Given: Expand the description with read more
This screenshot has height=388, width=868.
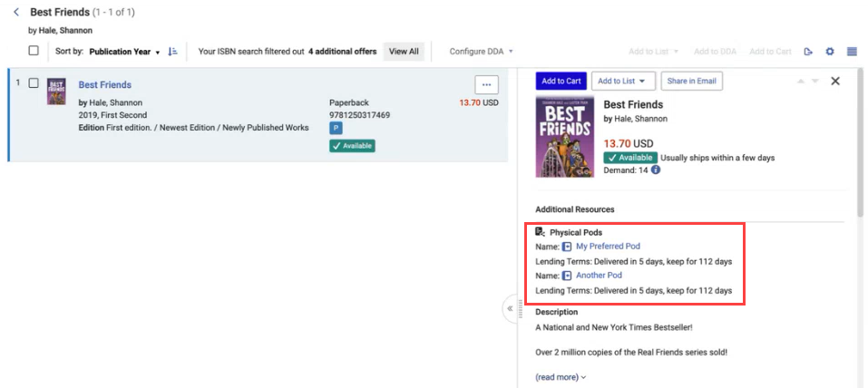Looking at the screenshot, I should coord(560,377).
